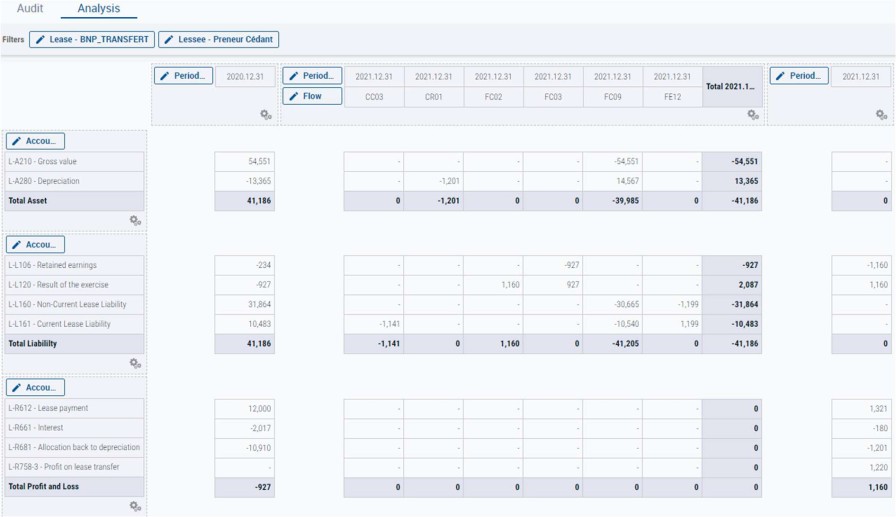This screenshot has width=896, height=517.
Task: Select L-R612 - Lease payment row
Action: tap(74, 408)
